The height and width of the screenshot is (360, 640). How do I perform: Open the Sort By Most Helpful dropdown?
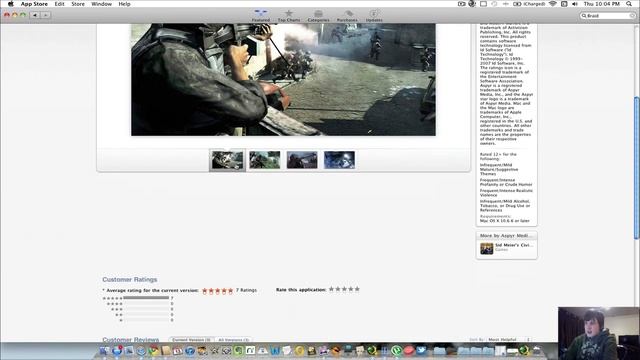(509, 340)
